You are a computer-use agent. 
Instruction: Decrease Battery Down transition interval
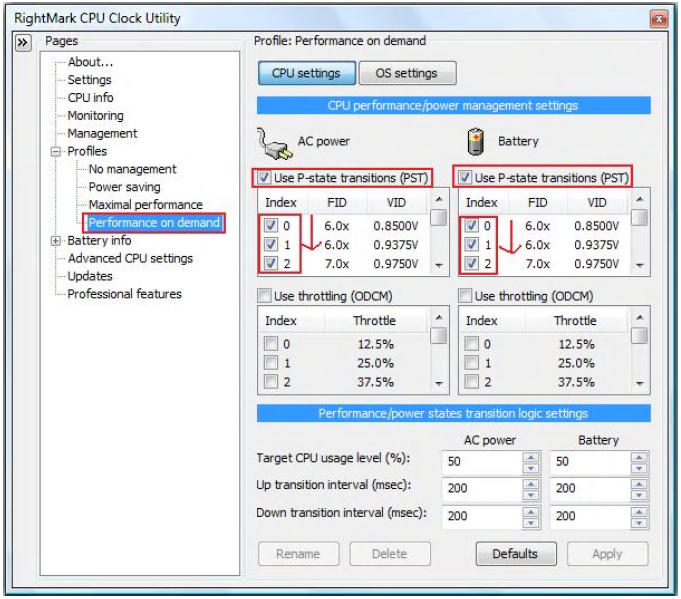pyautogui.click(x=639, y=523)
